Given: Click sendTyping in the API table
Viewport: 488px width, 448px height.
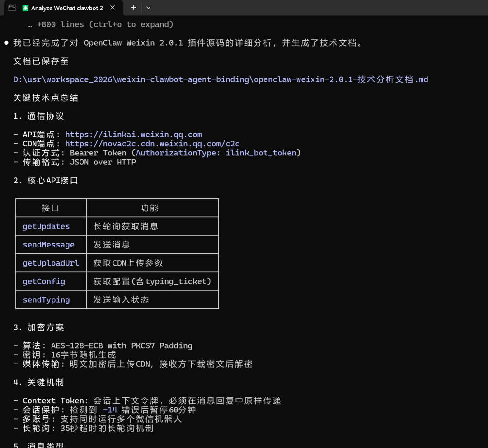Looking at the screenshot, I should point(46,300).
